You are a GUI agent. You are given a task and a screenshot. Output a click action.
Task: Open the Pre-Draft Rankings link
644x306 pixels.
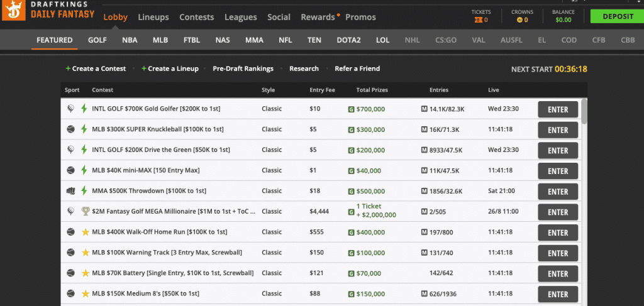coord(243,68)
